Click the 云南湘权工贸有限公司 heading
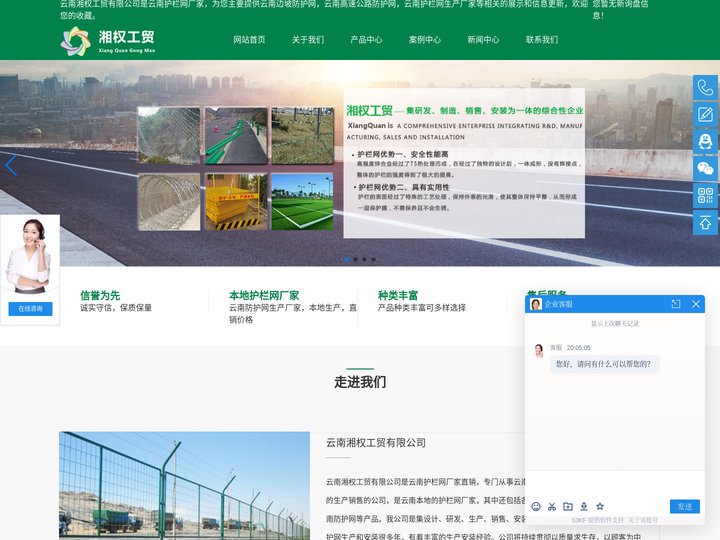Viewport: 720px width, 540px height. [x=376, y=443]
